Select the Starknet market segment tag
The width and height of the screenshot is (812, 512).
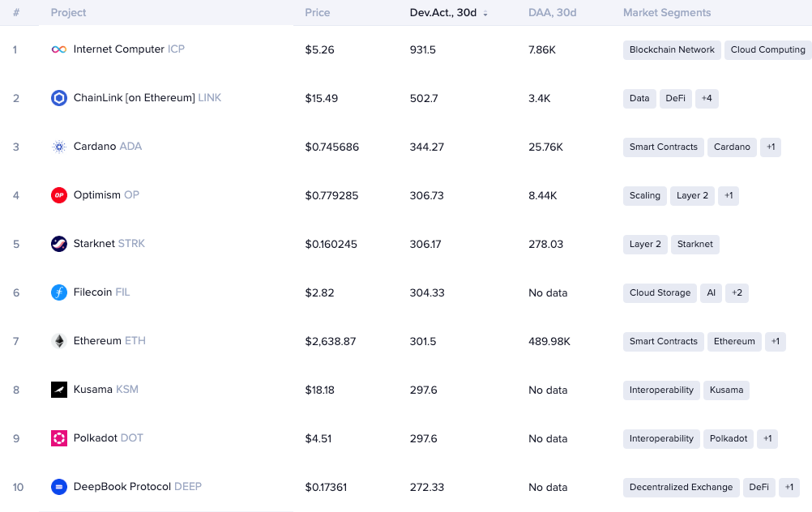[695, 245]
